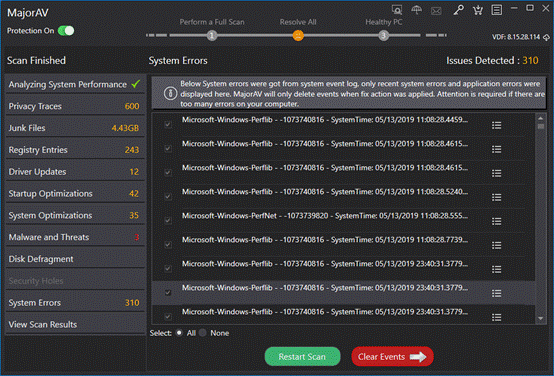The image size is (554, 376).
Task: Click the event list scroll down arrow
Action: click(541, 319)
